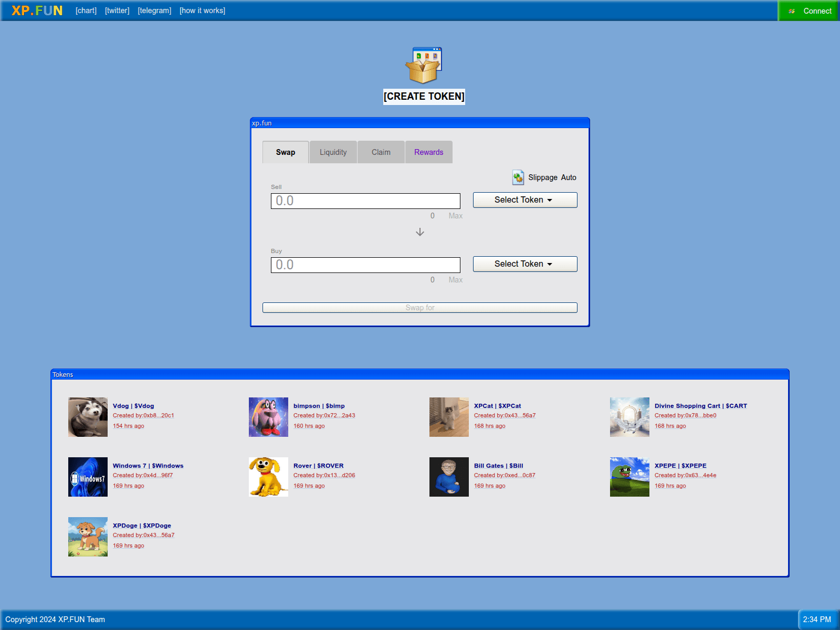Switch to the Swap tab

click(286, 152)
